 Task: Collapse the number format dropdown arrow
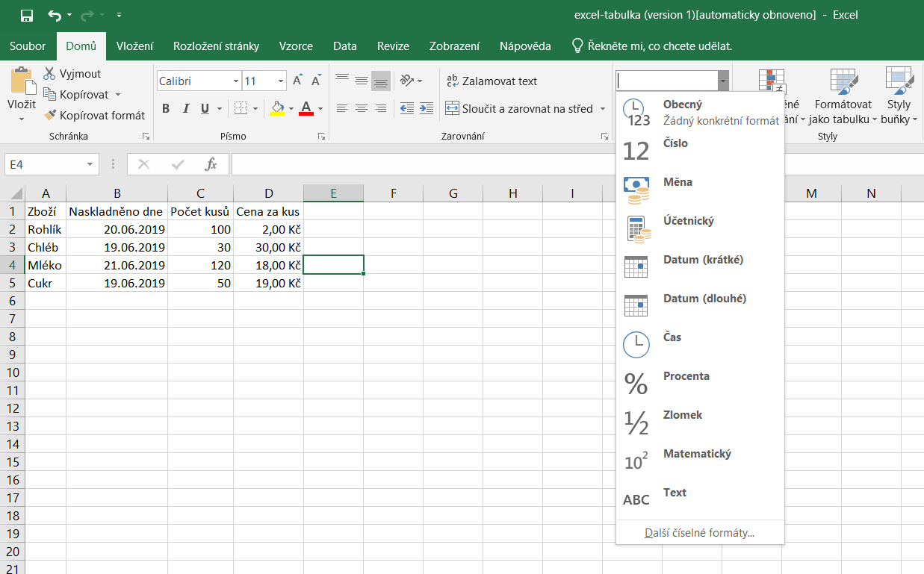tap(722, 81)
